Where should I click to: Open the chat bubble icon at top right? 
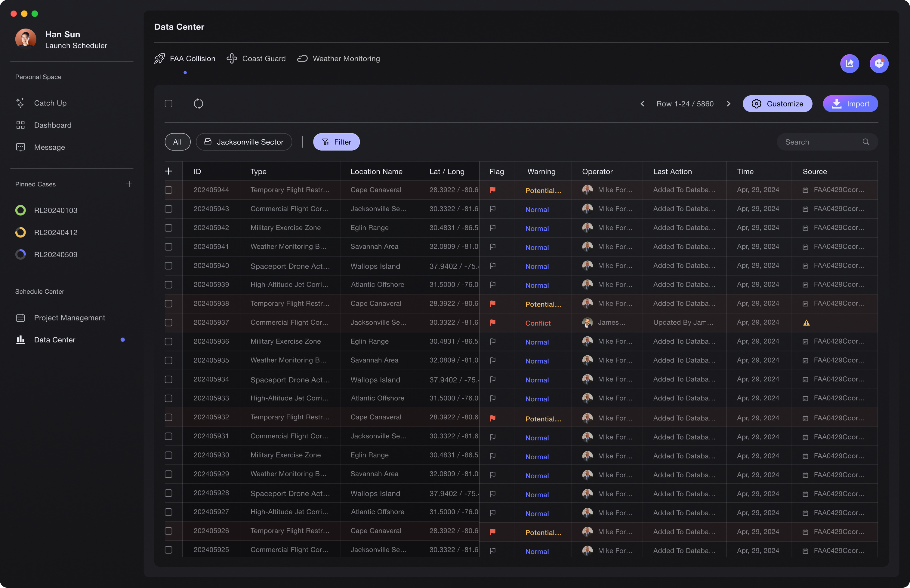[879, 63]
